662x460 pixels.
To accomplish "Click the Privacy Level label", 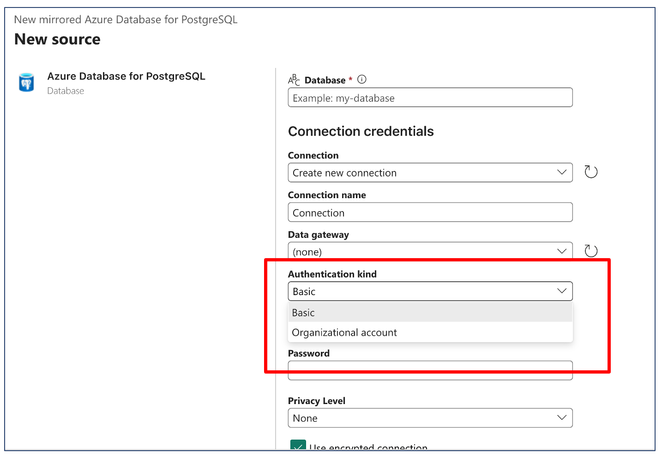I will point(317,400).
